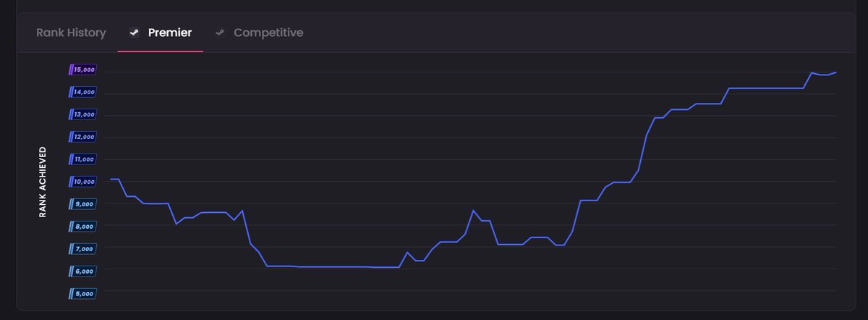
Task: Click the 12,000 rank badge
Action: click(83, 137)
